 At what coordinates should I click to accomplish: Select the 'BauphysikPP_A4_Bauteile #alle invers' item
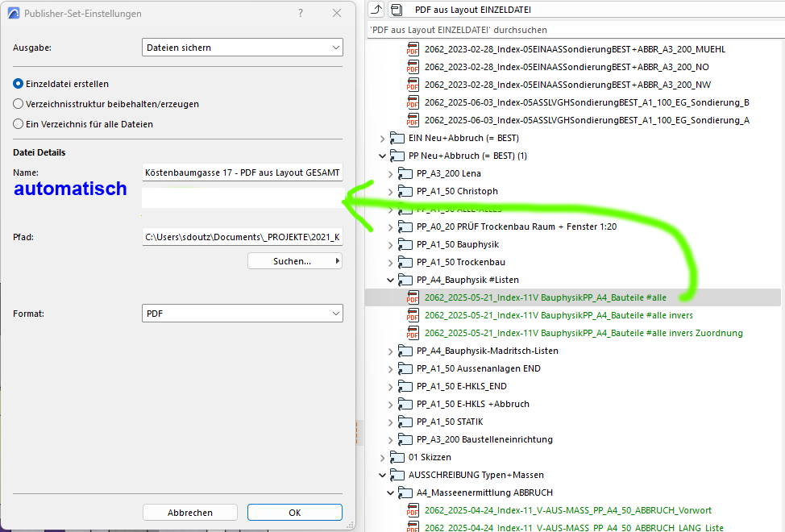[x=559, y=315]
